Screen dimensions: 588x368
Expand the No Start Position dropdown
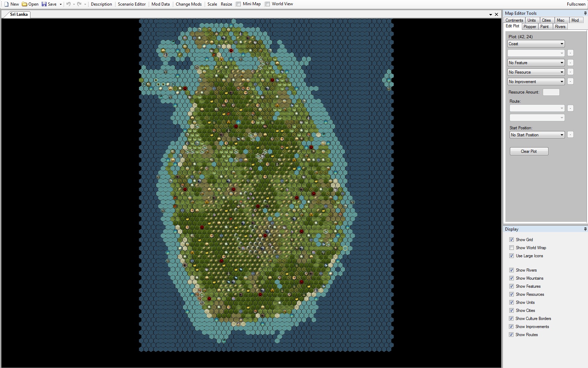[x=537, y=135]
